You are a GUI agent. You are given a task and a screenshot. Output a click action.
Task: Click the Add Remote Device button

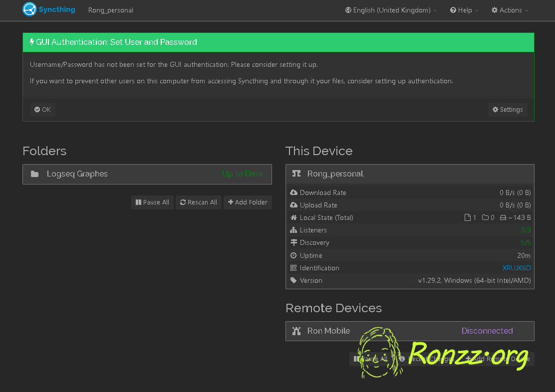[497, 359]
